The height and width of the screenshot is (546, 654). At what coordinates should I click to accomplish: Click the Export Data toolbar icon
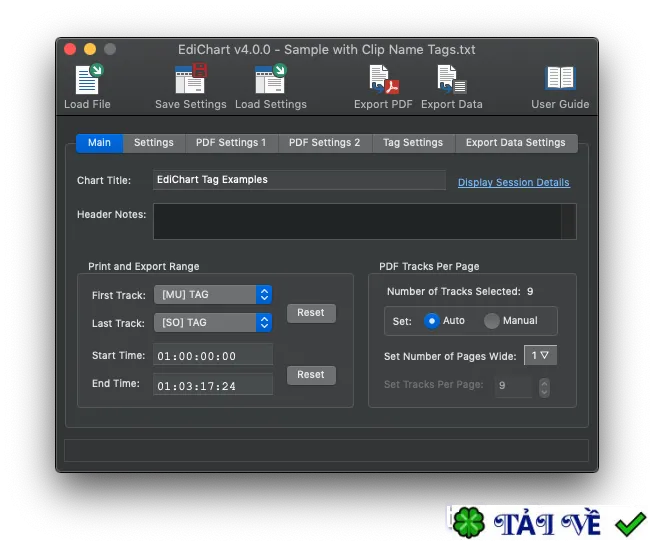coord(452,79)
